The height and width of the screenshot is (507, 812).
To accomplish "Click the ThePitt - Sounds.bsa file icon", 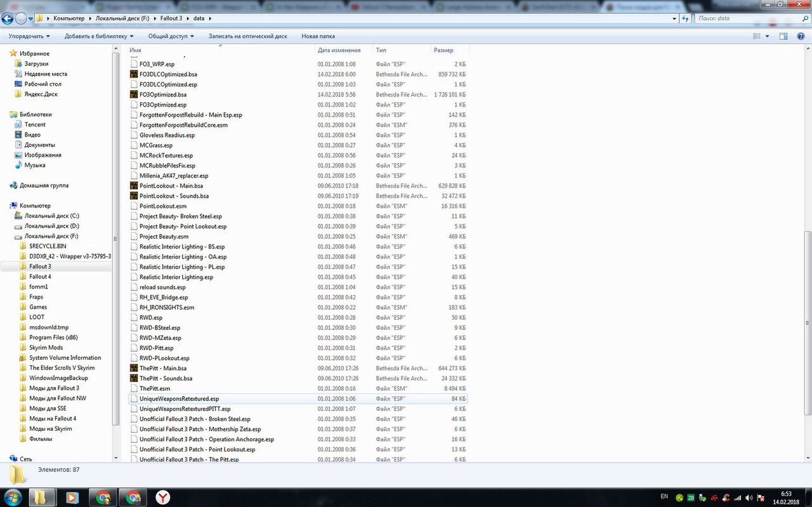I will coord(134,378).
